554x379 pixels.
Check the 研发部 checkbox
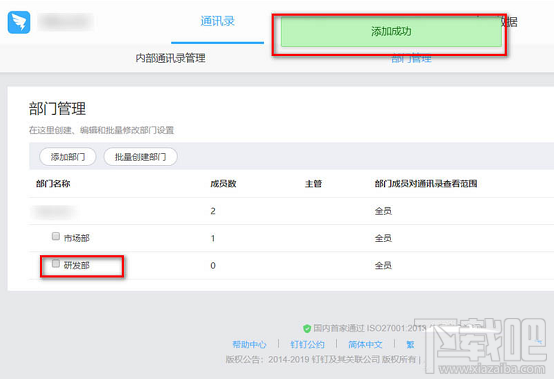click(x=56, y=263)
